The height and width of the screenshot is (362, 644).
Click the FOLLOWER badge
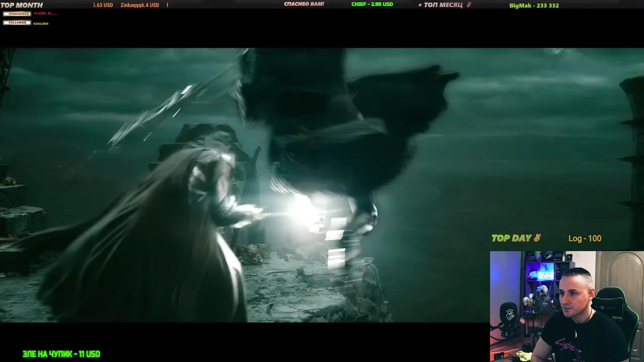(17, 23)
